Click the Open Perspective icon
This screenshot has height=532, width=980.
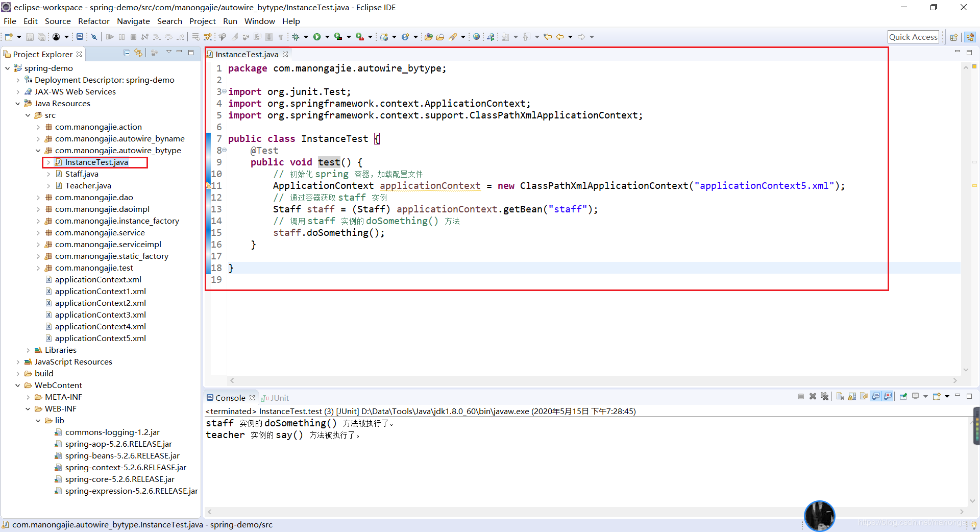coord(953,37)
